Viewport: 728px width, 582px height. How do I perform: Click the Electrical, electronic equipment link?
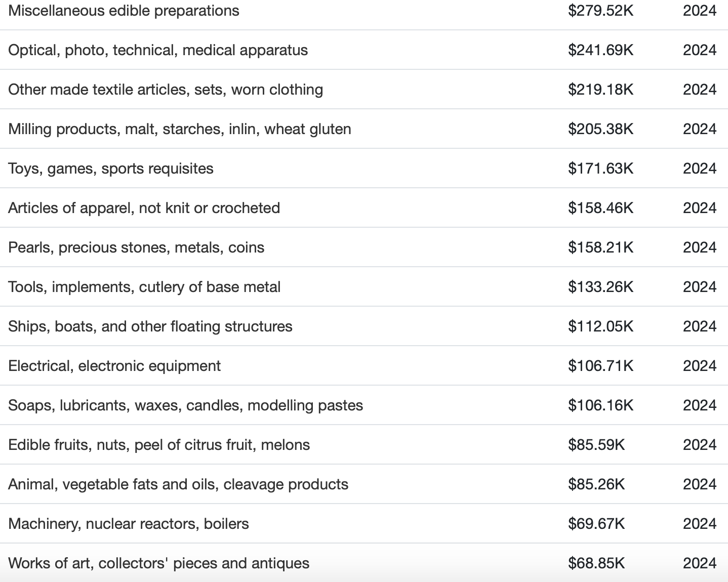coord(114,366)
